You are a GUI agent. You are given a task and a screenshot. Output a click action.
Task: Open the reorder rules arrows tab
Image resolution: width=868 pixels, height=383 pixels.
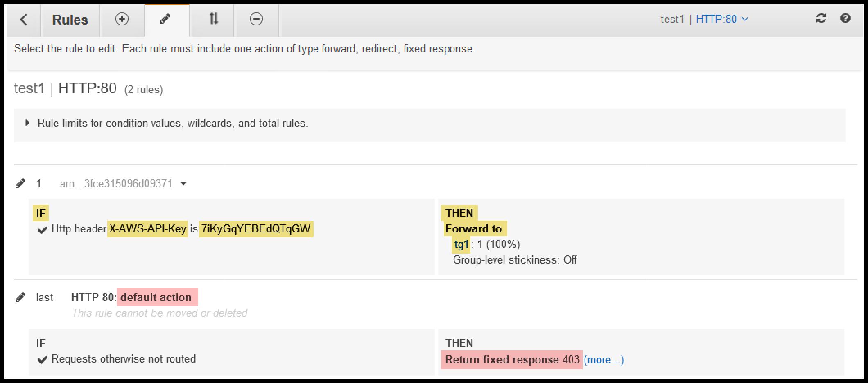pos(214,19)
